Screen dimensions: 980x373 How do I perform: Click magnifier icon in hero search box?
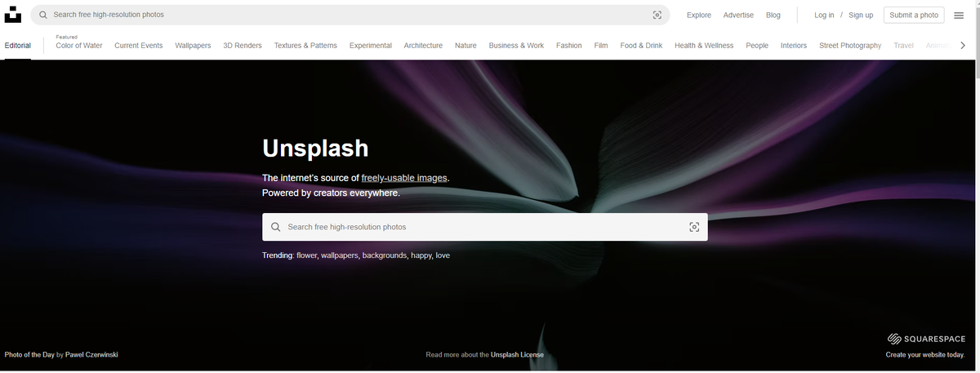[x=276, y=227]
